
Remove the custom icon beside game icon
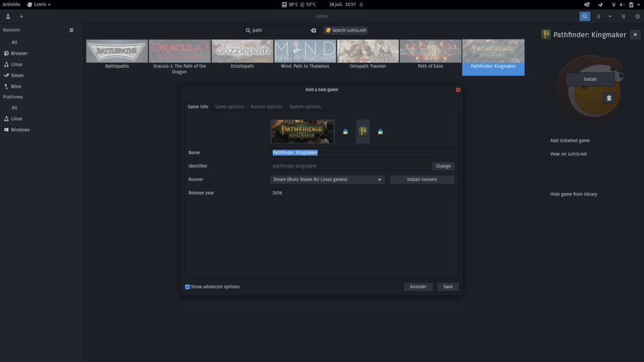pyautogui.click(x=380, y=131)
